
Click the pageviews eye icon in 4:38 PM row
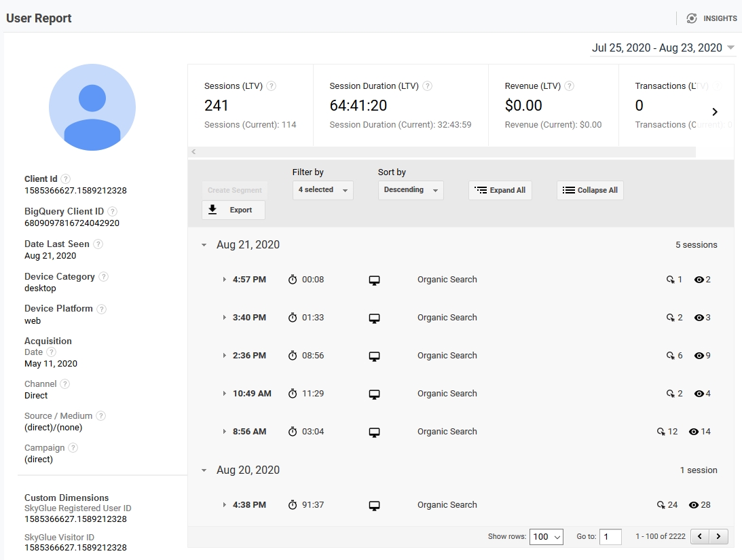tap(694, 504)
